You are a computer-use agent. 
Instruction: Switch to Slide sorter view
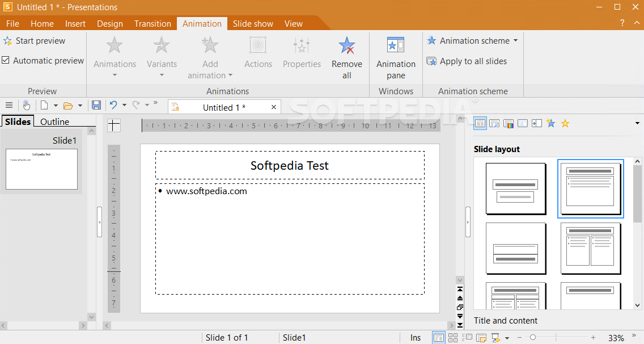[x=452, y=338]
